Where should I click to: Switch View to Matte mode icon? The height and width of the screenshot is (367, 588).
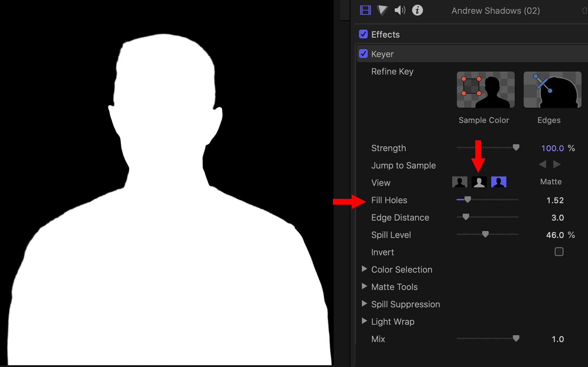[x=479, y=182]
